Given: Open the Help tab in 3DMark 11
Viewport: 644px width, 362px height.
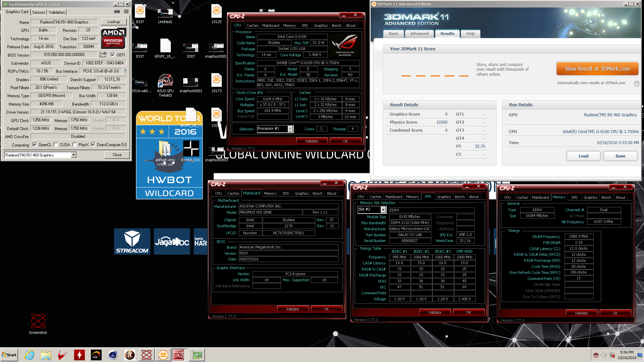Looking at the screenshot, I should 470,34.
